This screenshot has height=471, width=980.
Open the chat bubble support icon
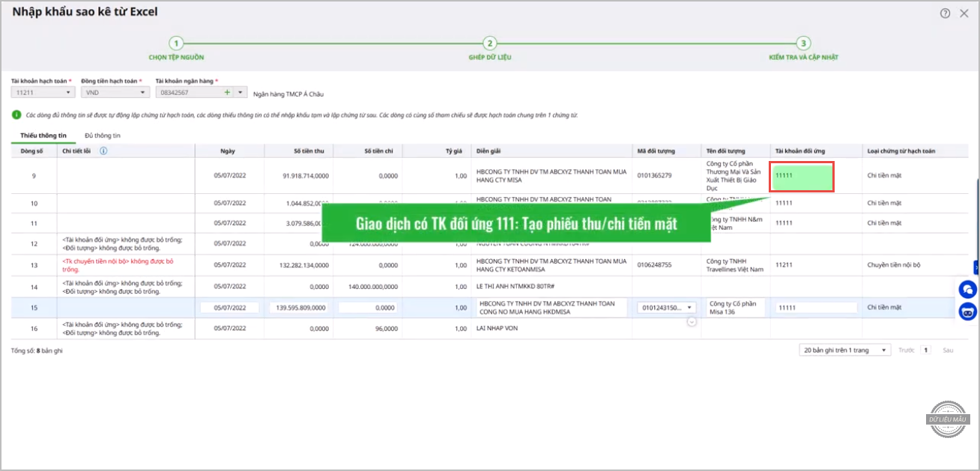(x=968, y=289)
